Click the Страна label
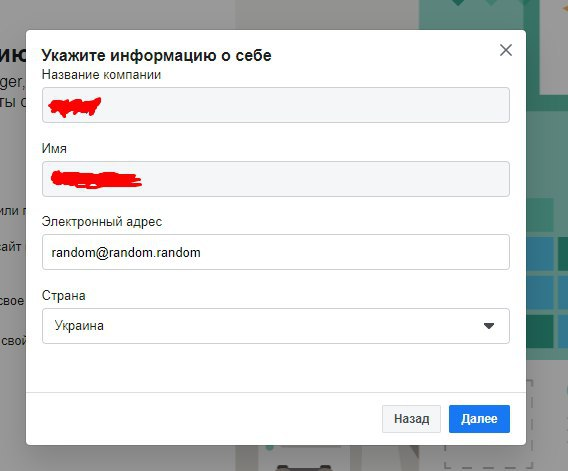568x471 pixels. (64, 296)
